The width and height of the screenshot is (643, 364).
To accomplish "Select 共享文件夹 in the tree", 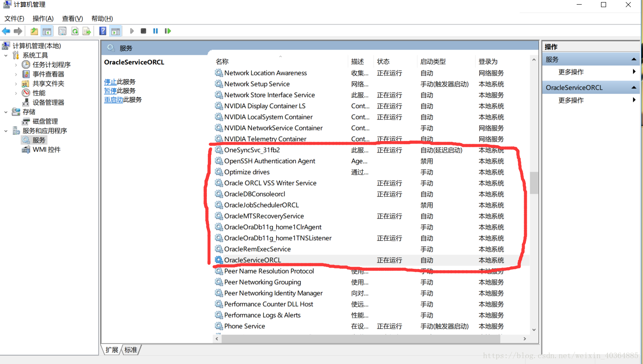I will click(49, 83).
